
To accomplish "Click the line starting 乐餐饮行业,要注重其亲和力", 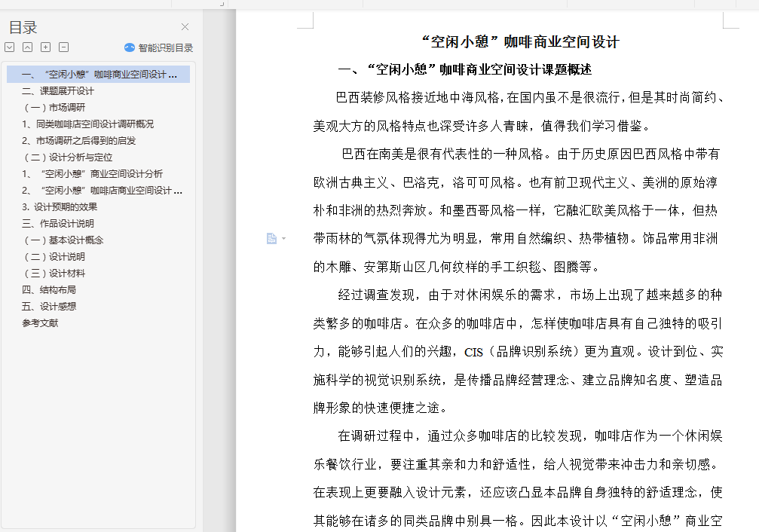I will 515,465.
